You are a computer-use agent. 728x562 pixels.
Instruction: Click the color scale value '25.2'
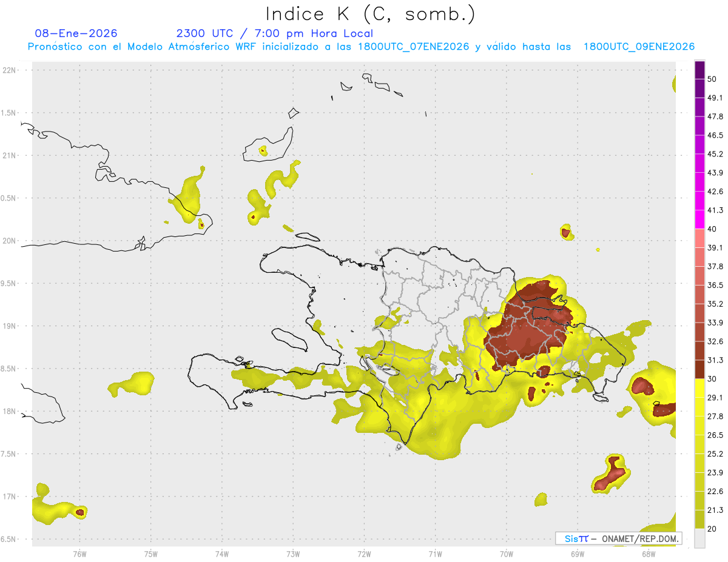pyautogui.click(x=715, y=455)
